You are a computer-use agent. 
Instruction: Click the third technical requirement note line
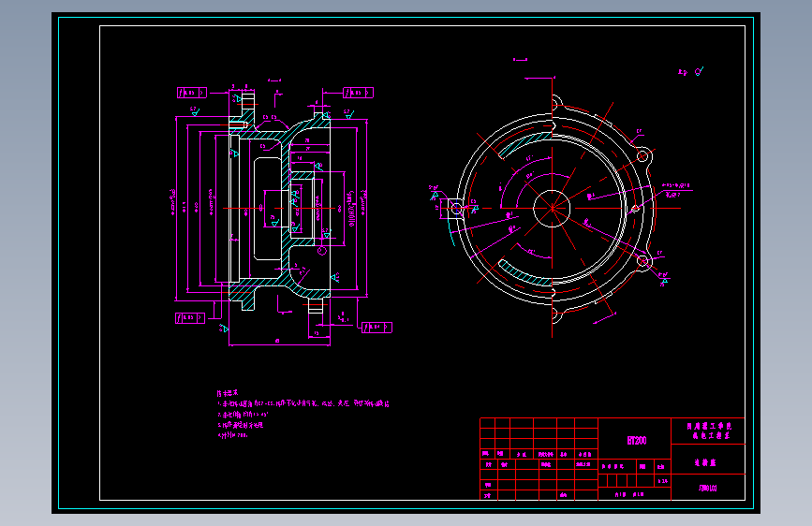[x=241, y=425]
